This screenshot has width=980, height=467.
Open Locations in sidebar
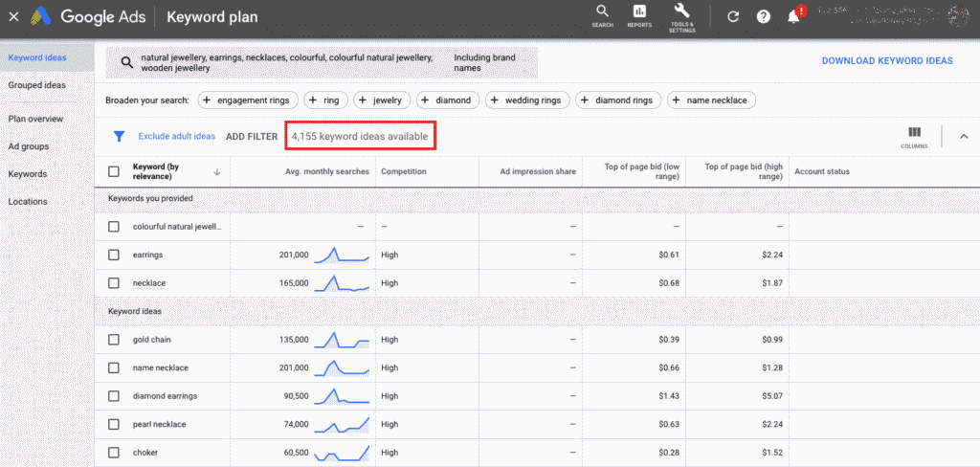(x=28, y=201)
